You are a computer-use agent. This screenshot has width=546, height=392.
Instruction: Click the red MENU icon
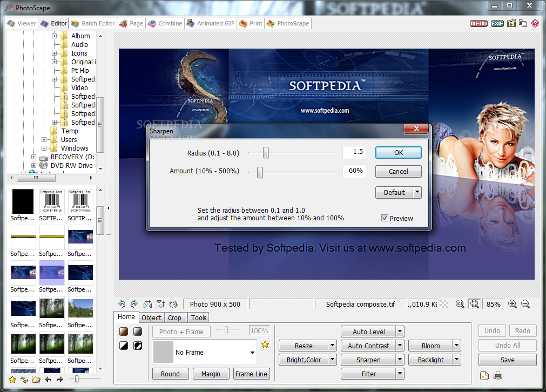[479, 23]
